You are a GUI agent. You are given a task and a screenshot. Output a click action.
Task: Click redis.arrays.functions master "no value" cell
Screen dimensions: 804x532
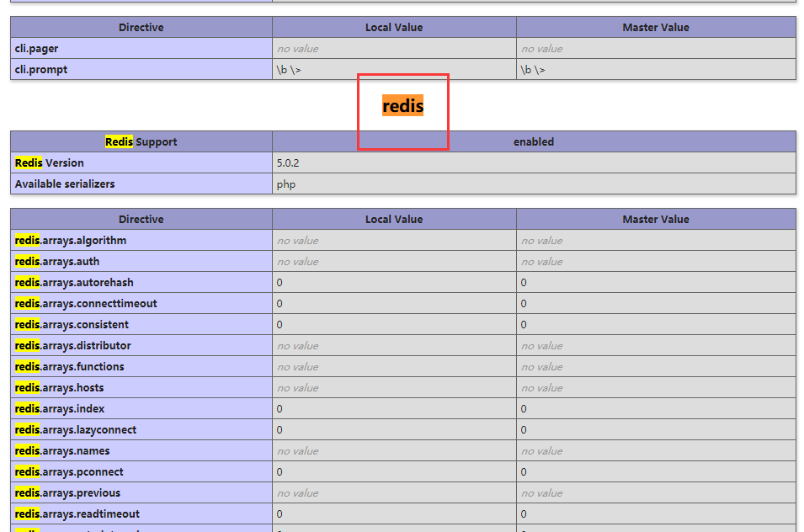click(x=656, y=366)
